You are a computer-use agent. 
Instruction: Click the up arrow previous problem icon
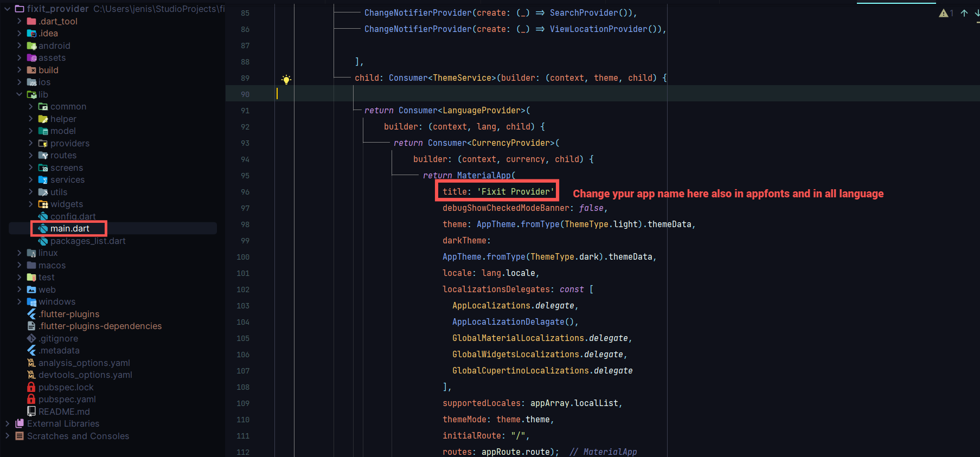pos(964,13)
